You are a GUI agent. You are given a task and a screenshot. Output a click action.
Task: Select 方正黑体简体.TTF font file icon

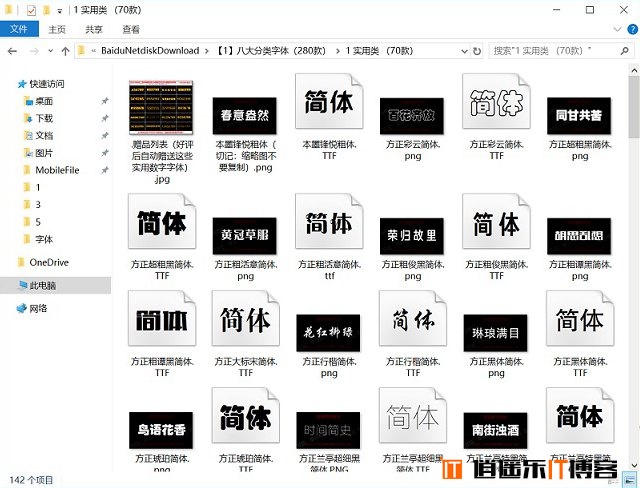pos(580,318)
